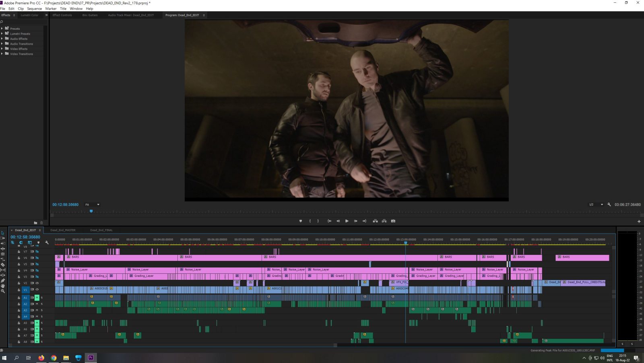The width and height of the screenshot is (644, 363).
Task: Open Timeline Display Settings wrench
Action: 47,242
